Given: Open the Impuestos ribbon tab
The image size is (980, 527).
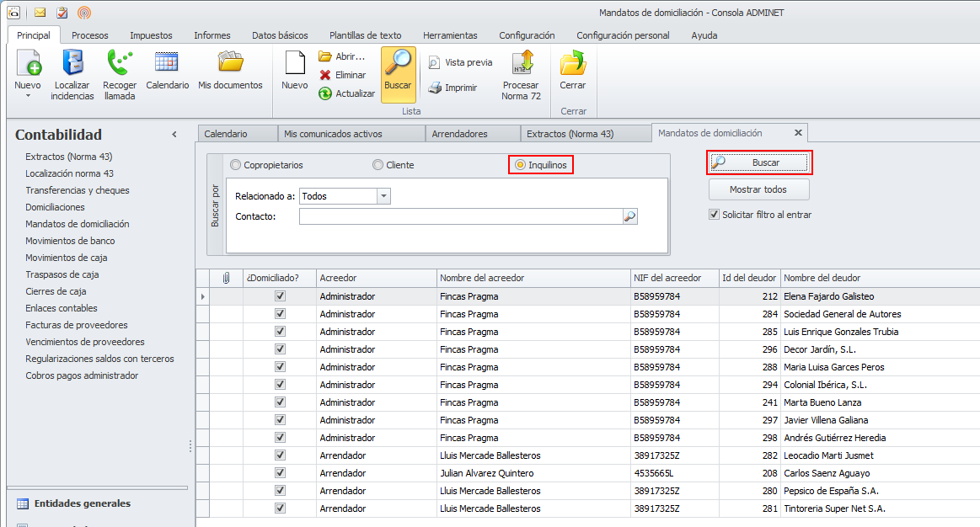Looking at the screenshot, I should tap(151, 35).
